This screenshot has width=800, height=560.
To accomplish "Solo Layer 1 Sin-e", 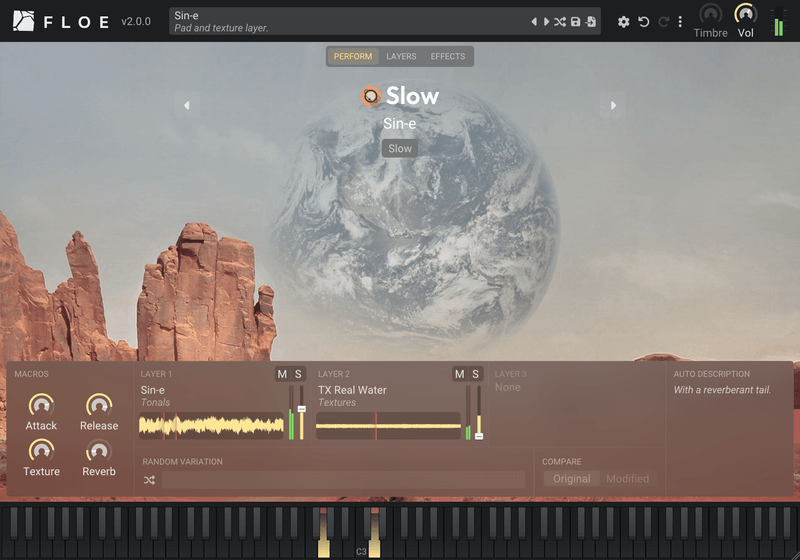I will coord(298,374).
